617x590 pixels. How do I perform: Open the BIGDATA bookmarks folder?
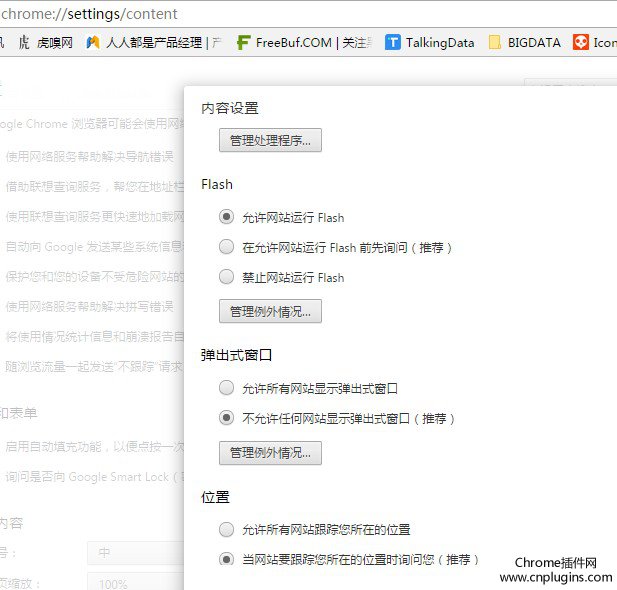525,43
